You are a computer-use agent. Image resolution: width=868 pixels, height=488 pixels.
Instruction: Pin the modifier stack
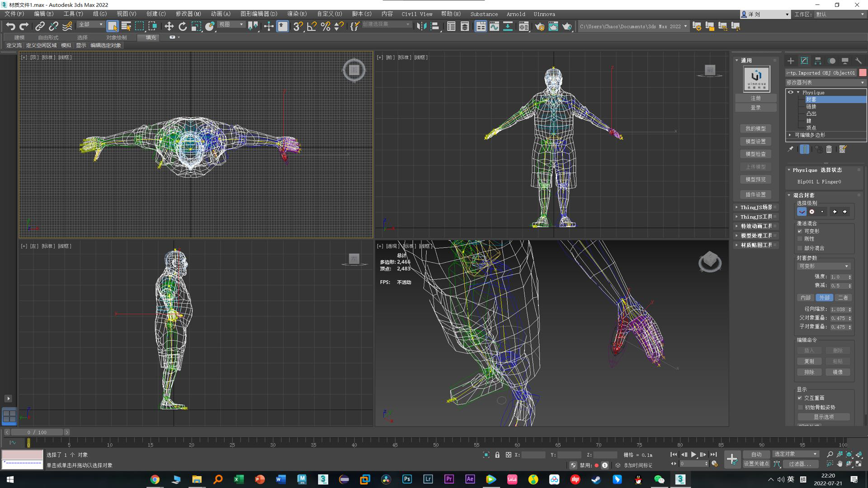[791, 149]
